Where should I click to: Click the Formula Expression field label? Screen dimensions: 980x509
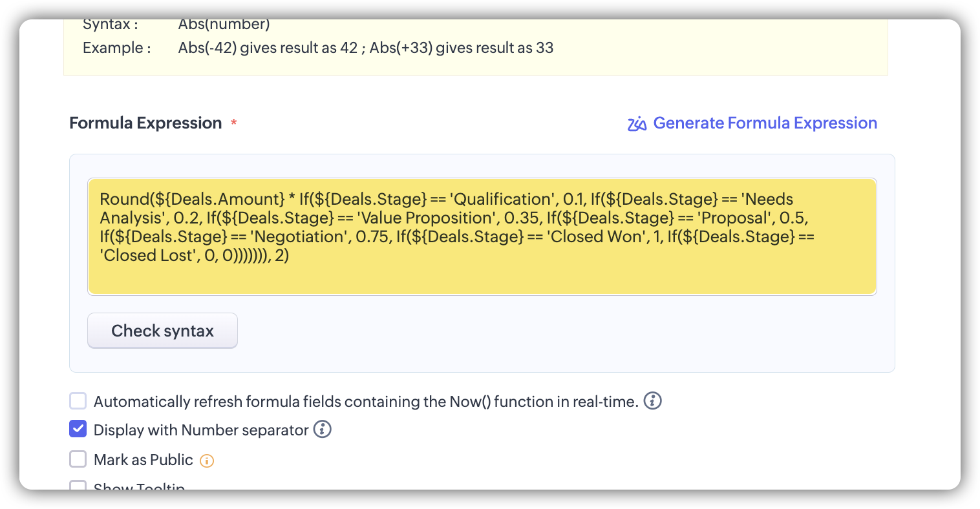[x=145, y=123]
